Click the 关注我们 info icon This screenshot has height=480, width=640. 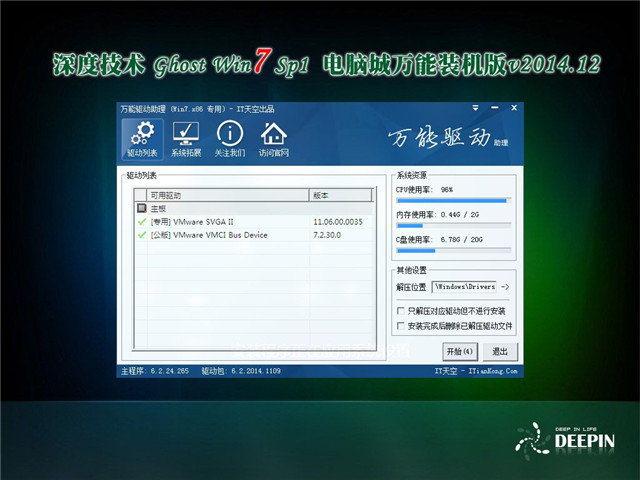tap(230, 139)
